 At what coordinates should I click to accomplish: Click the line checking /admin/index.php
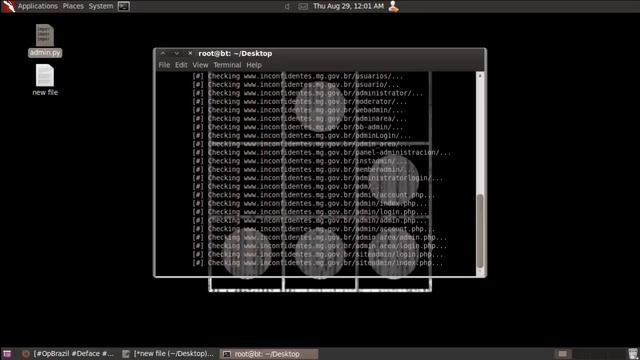pos(310,203)
